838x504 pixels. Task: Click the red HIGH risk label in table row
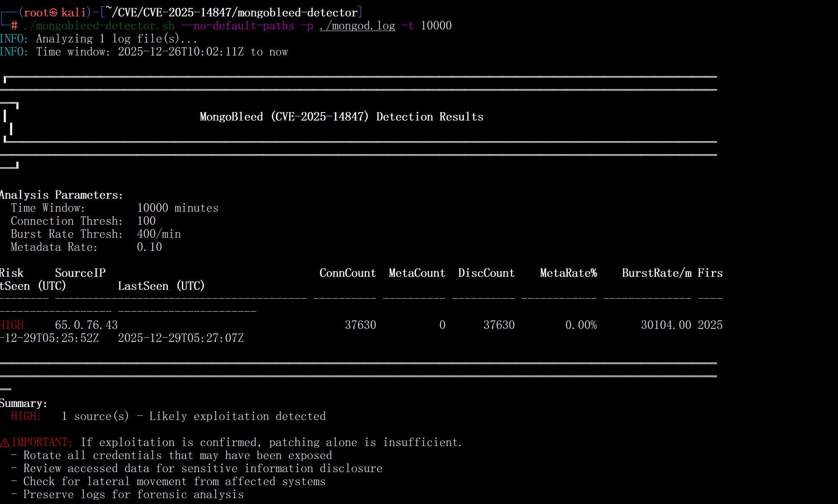12,325
